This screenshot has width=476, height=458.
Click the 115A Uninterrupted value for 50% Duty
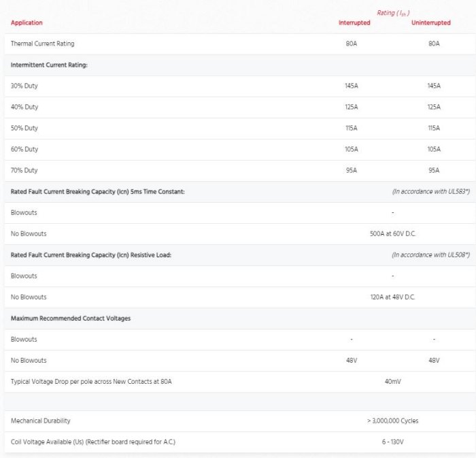[x=434, y=129]
